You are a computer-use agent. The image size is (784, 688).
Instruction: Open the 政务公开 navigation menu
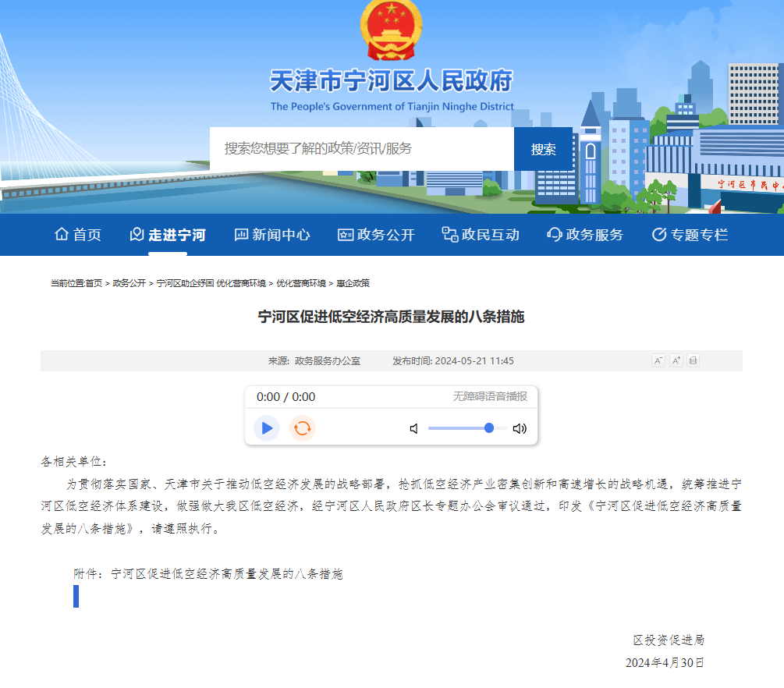pos(376,234)
